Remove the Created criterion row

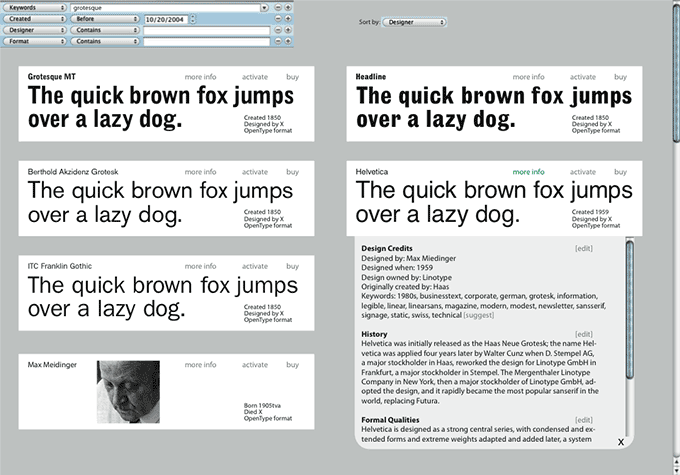coord(278,19)
